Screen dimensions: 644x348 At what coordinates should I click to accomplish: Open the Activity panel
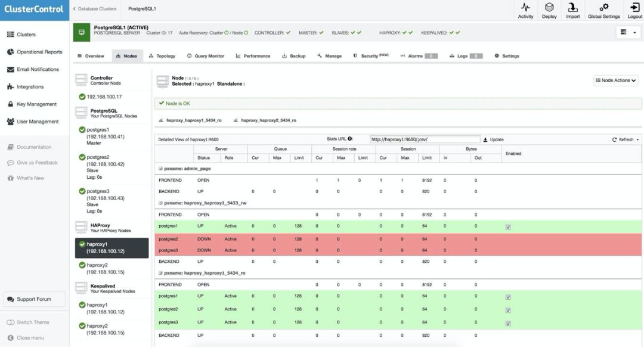coord(525,11)
